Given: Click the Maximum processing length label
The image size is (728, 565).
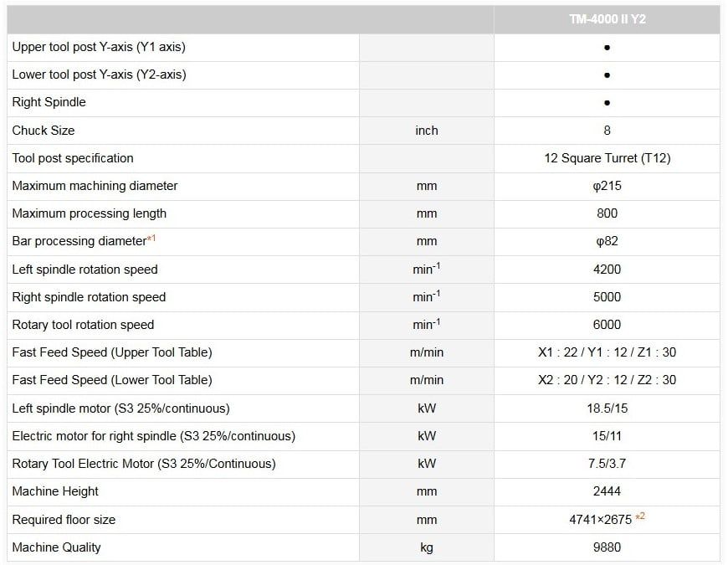Looking at the screenshot, I should pos(89,213).
